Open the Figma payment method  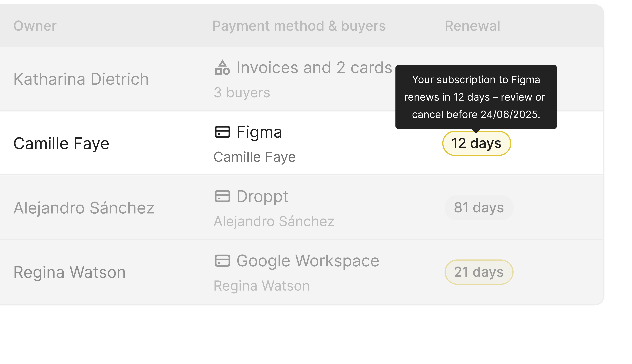coord(259,132)
